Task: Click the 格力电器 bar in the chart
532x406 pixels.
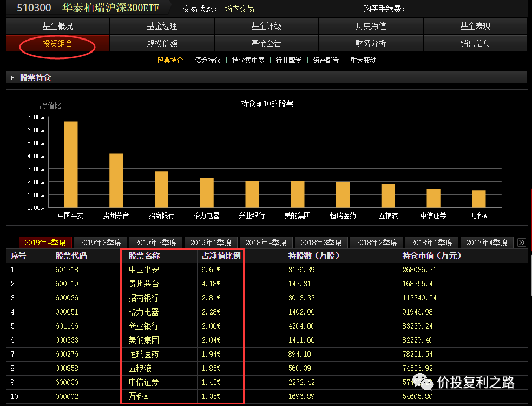Action: pos(207,193)
